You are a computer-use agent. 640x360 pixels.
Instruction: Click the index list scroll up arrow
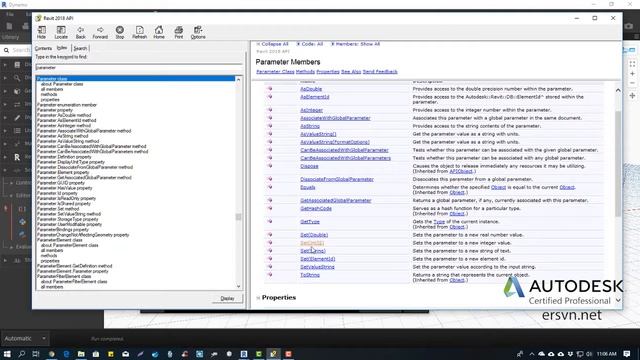pos(238,80)
